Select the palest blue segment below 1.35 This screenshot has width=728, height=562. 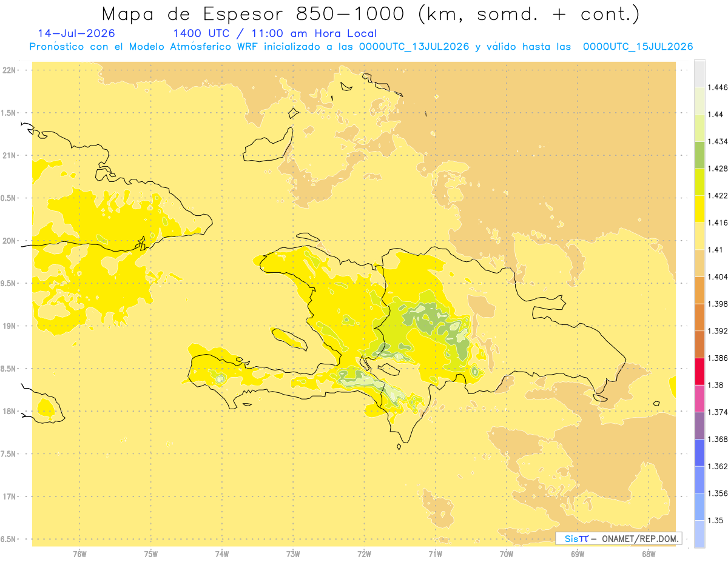[699, 534]
